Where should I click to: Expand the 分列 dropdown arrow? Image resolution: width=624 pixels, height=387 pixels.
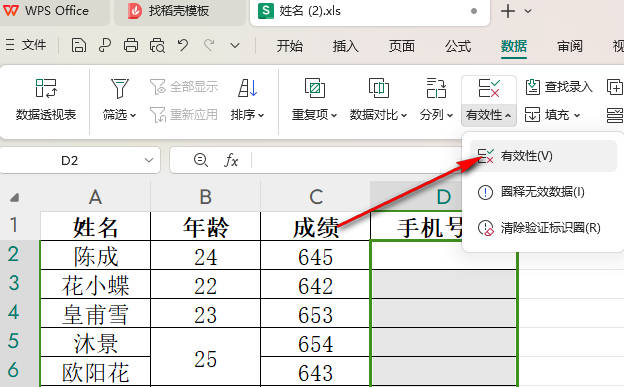tap(450, 115)
